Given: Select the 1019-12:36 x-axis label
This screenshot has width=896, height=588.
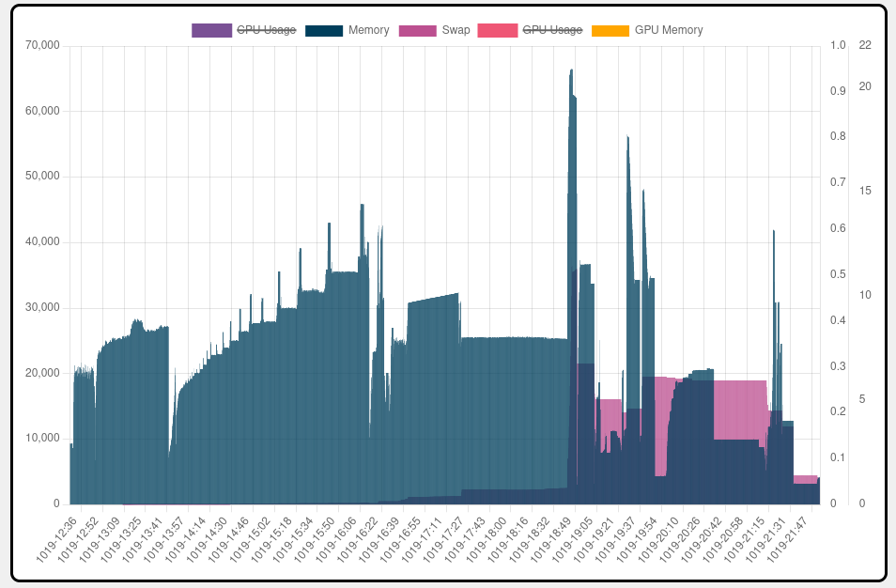Looking at the screenshot, I should pyautogui.click(x=57, y=538).
